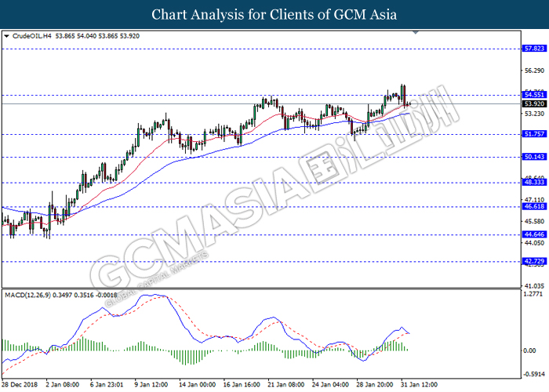Click the 48.333 price level label
The height and width of the screenshot is (392, 549).
point(534,182)
